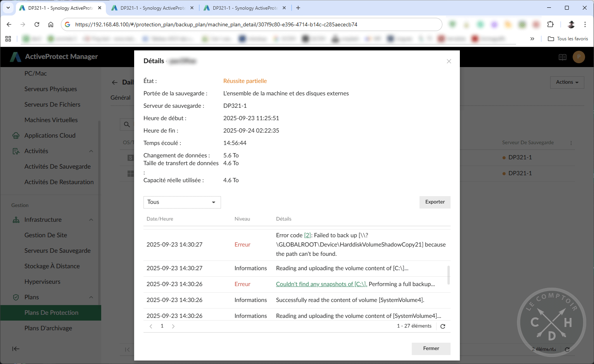Go to the next page of log entries
The height and width of the screenshot is (364, 594).
[173, 326]
